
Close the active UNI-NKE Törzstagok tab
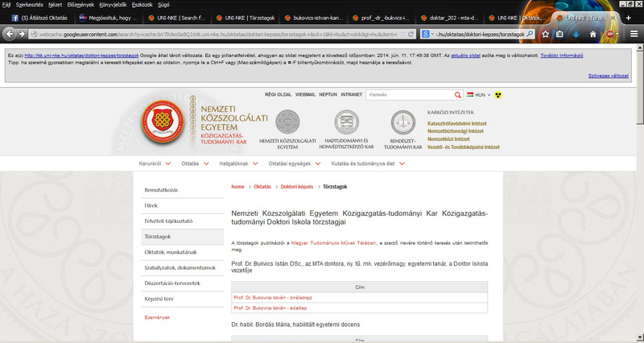(613, 18)
